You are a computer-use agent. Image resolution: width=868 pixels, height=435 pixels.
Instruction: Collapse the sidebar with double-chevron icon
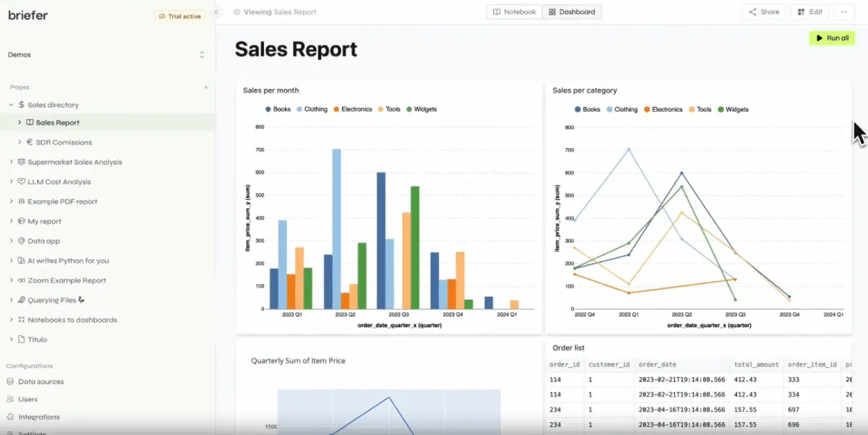[x=216, y=12]
